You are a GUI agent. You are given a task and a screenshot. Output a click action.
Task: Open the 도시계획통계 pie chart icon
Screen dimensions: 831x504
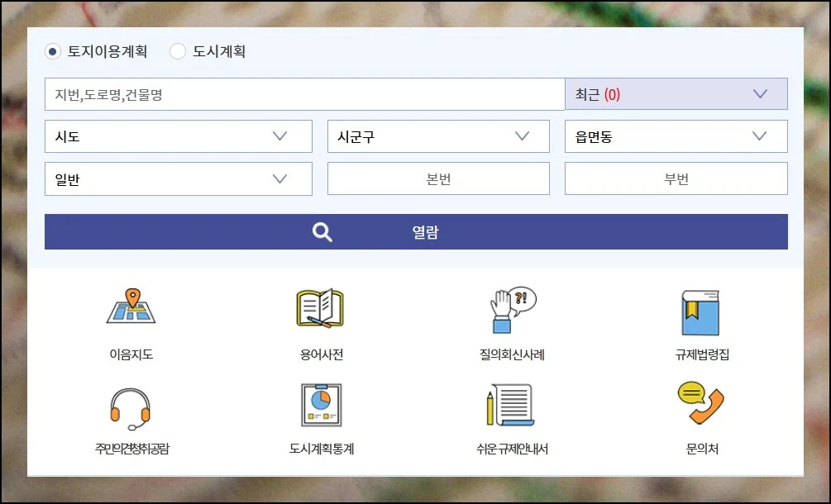pyautogui.click(x=320, y=404)
